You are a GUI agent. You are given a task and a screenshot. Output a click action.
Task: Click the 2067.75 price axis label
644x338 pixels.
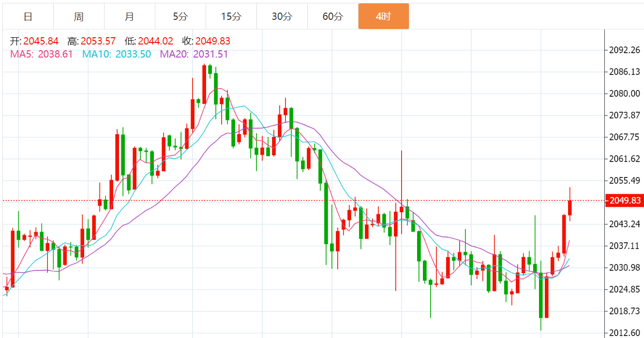click(x=626, y=137)
